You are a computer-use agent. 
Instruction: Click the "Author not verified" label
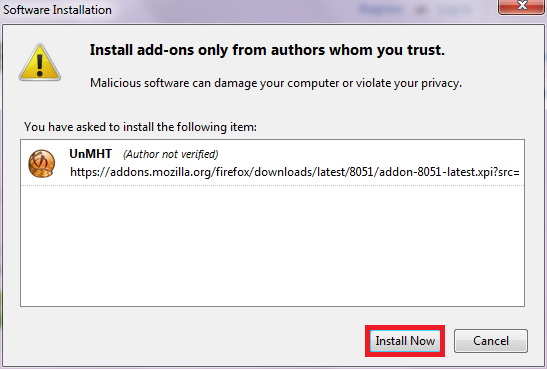click(171, 154)
